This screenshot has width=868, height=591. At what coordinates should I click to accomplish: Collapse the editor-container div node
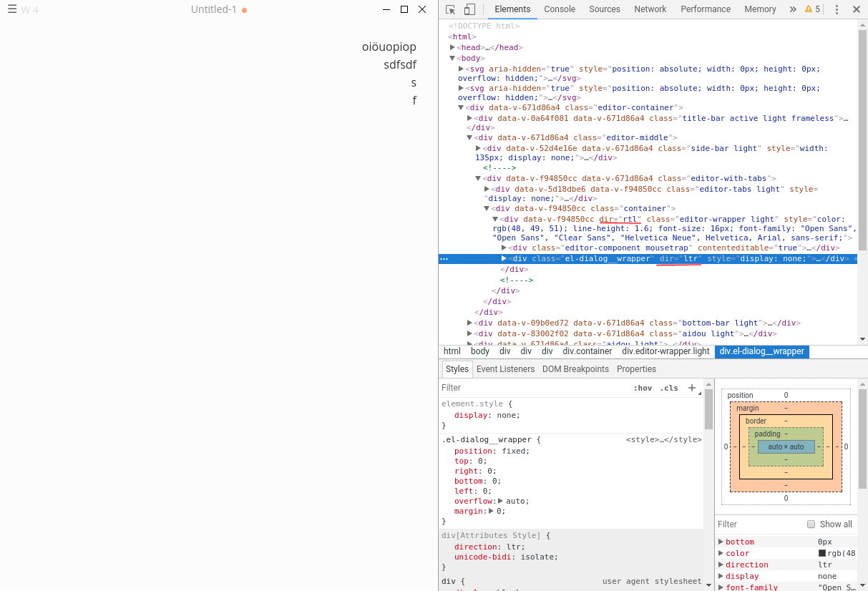(462, 107)
